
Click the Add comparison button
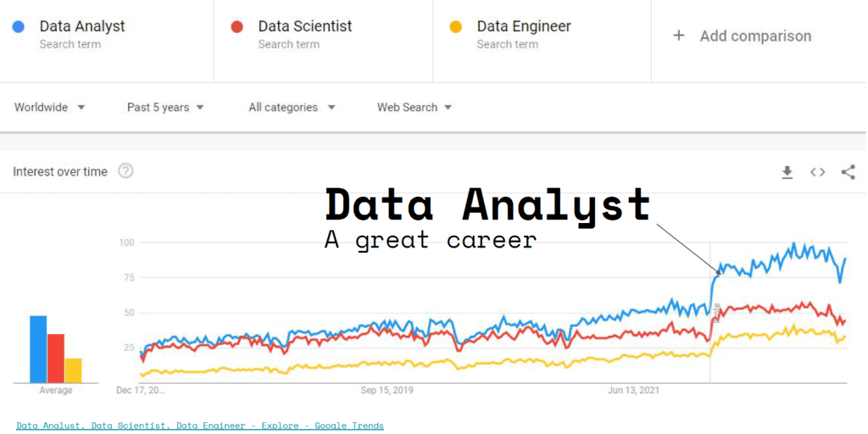[754, 36]
